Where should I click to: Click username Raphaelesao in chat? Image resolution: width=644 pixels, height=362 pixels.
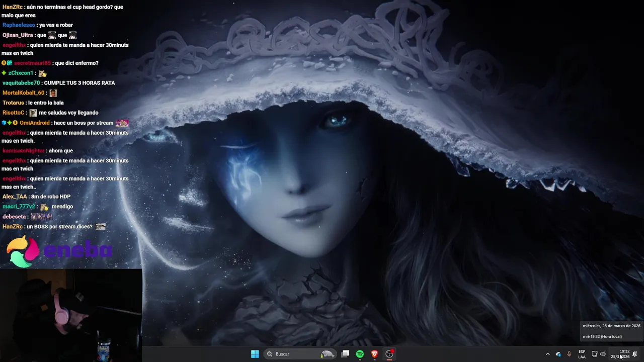19,25
